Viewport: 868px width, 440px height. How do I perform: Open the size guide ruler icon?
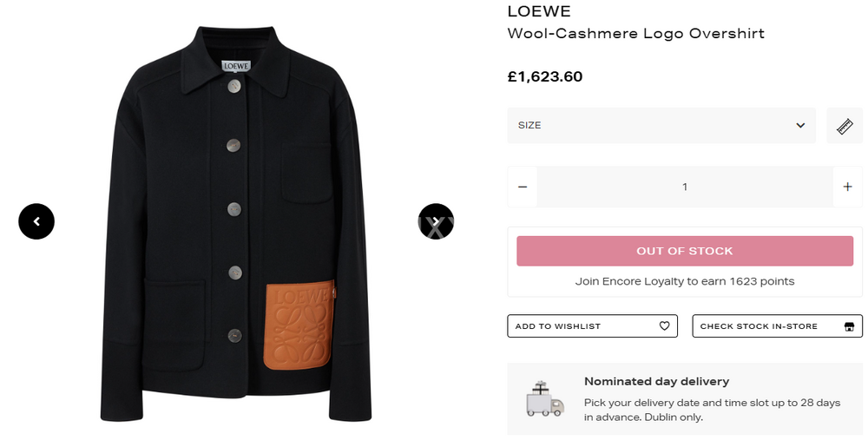pyautogui.click(x=845, y=126)
